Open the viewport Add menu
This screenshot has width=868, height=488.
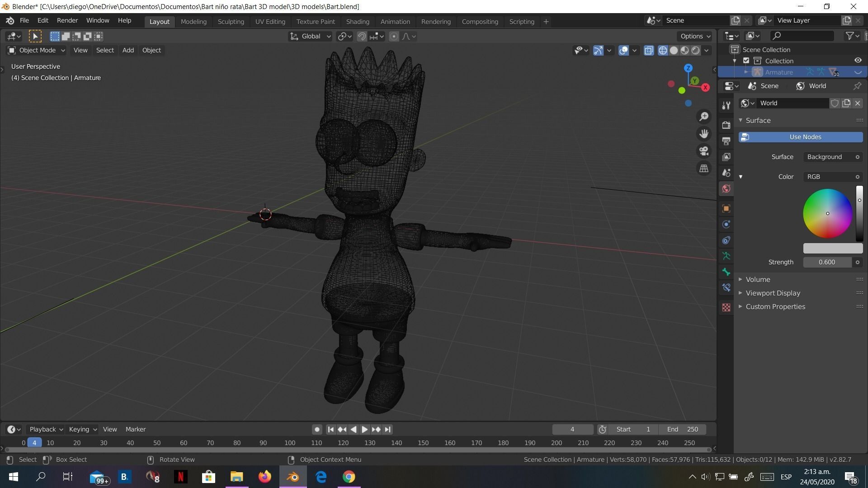pos(128,50)
